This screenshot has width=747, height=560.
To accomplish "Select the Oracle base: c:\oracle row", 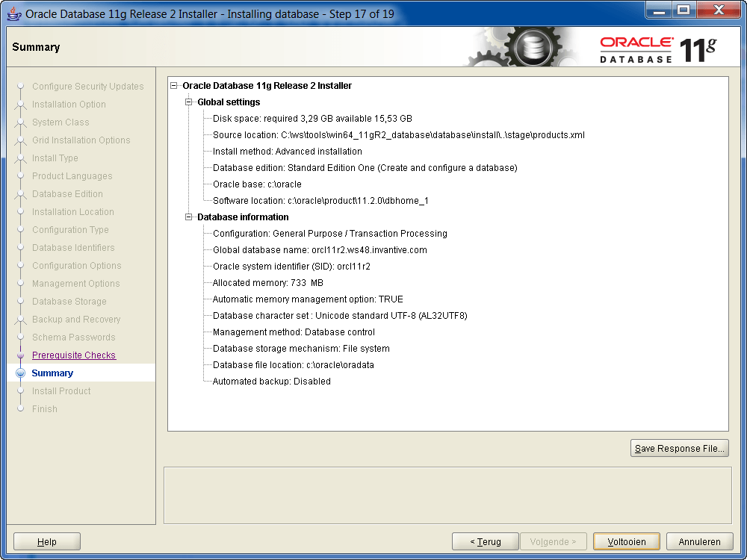I will (257, 184).
